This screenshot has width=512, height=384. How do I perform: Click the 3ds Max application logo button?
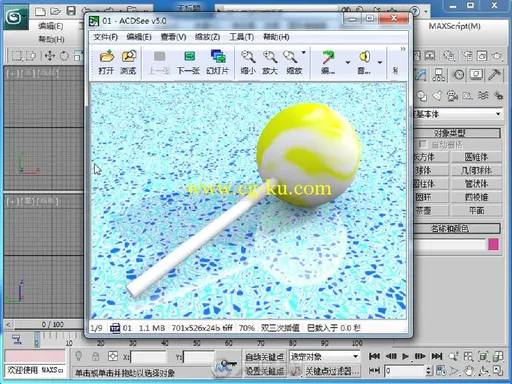16,17
